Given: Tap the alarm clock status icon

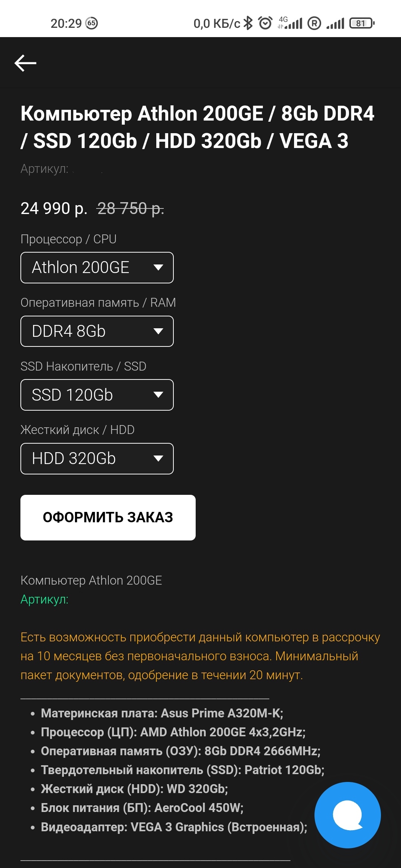Looking at the screenshot, I should (x=265, y=23).
